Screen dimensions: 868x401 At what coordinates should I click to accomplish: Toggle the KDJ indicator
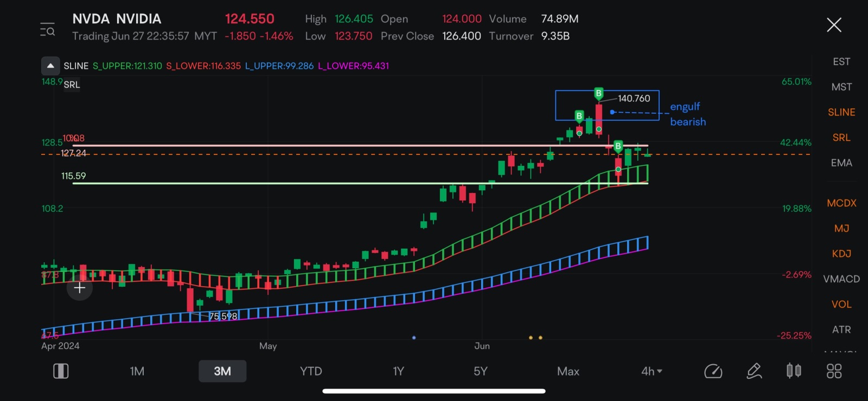coord(841,254)
